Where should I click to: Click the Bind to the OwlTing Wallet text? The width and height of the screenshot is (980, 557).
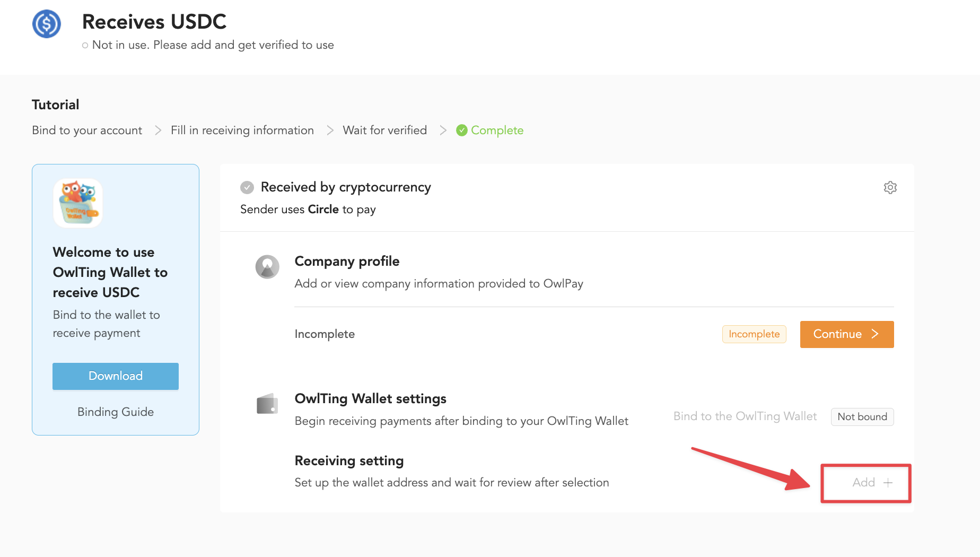(x=745, y=416)
